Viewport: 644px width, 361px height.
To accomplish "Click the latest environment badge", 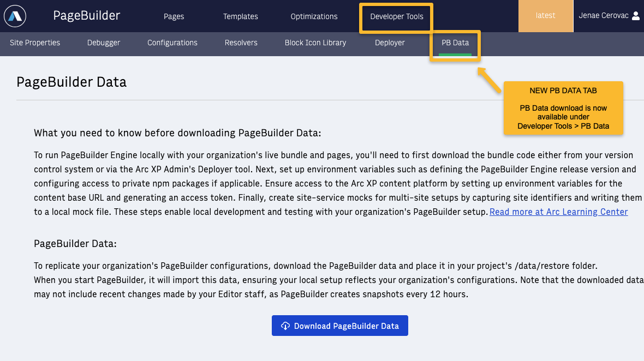I will coord(545,16).
